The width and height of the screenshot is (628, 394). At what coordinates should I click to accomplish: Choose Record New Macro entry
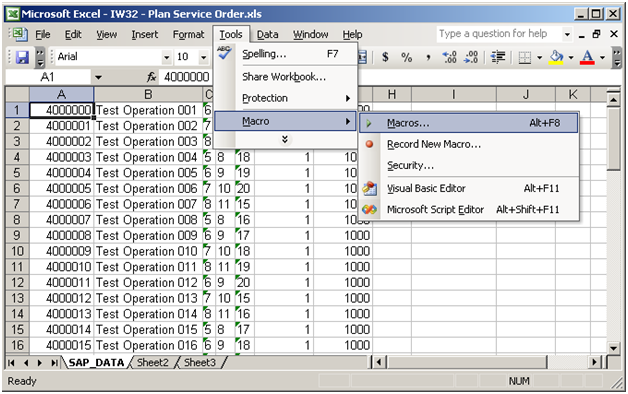click(469, 144)
